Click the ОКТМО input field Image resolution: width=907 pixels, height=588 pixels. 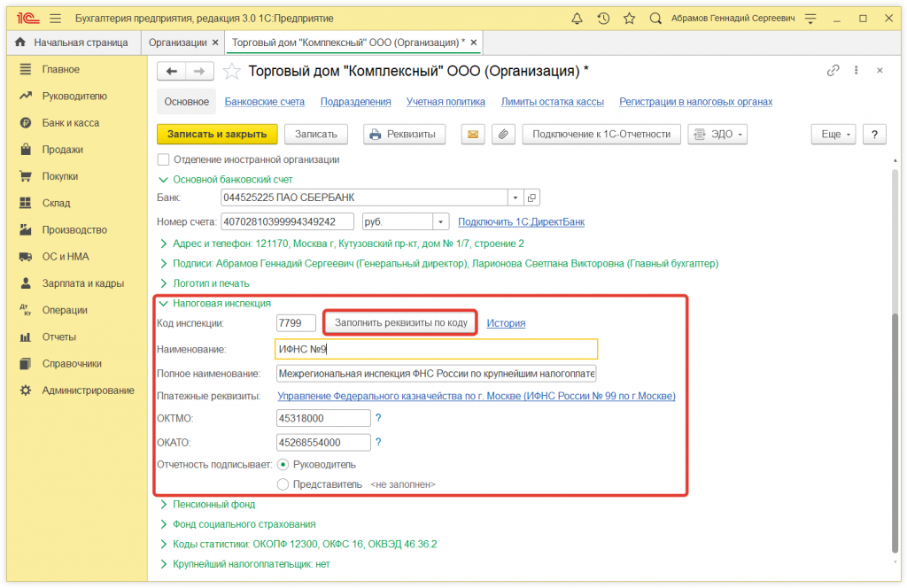[322, 418]
